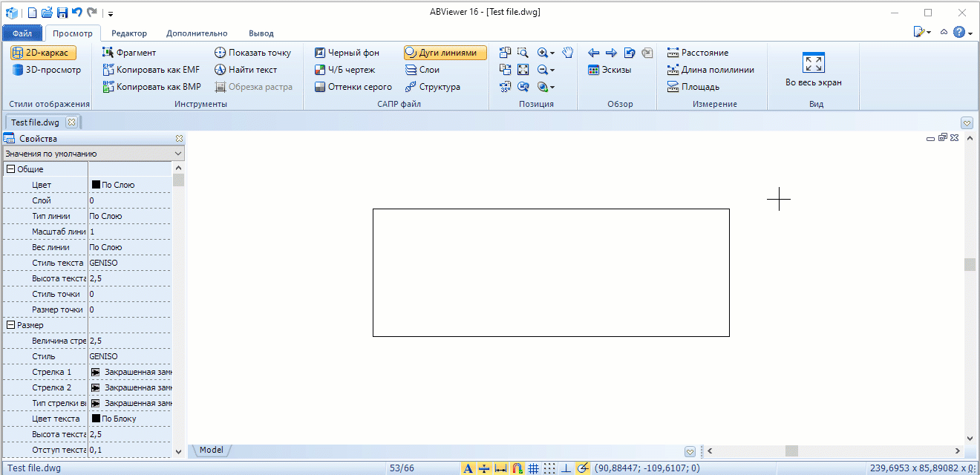980x475 pixels.
Task: Switch to the Просмотр ribbon tab
Action: point(73,33)
